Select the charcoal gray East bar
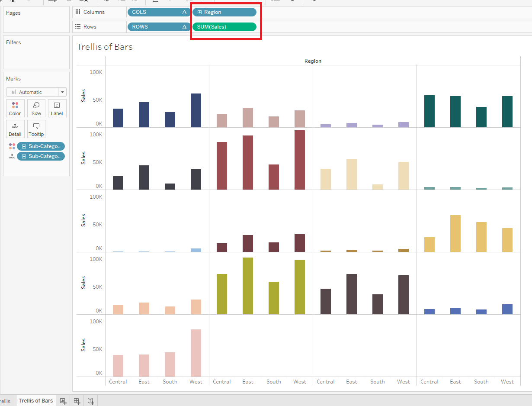The image size is (532, 406). pyautogui.click(x=144, y=177)
